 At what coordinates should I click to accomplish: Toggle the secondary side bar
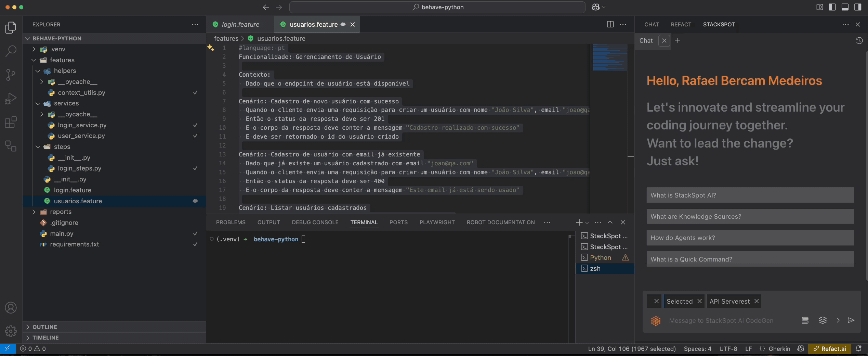[858, 7]
